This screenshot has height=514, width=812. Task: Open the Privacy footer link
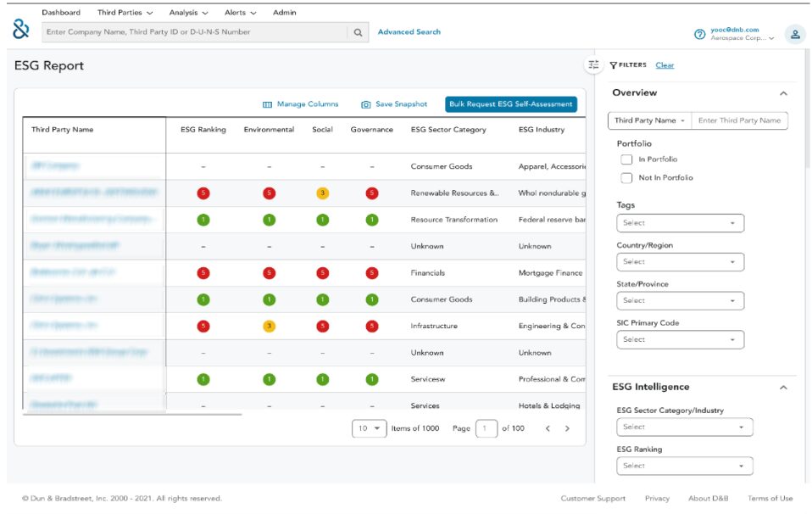657,499
